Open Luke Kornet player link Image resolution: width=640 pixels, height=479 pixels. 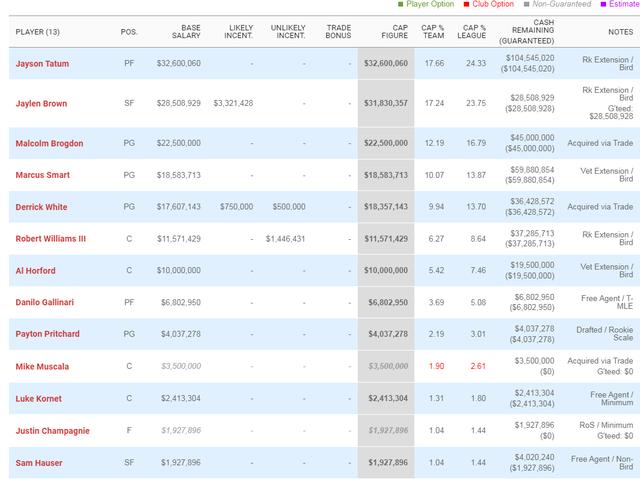point(38,399)
